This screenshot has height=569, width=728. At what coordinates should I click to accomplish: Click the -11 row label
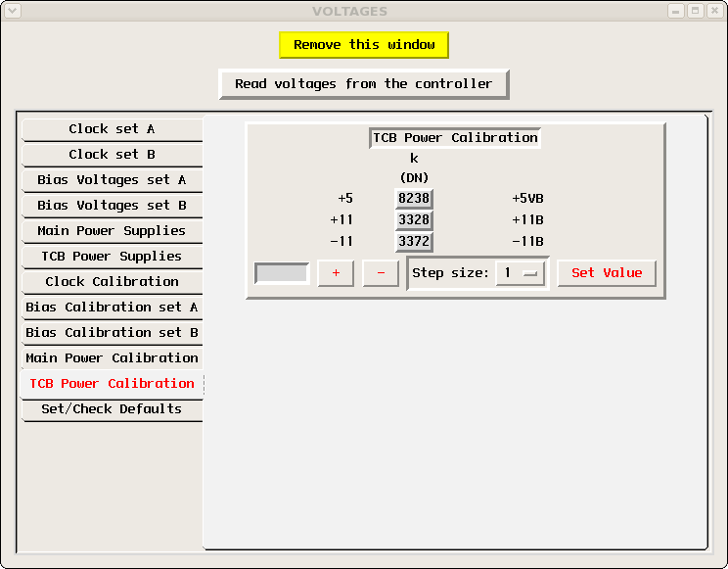tap(341, 241)
